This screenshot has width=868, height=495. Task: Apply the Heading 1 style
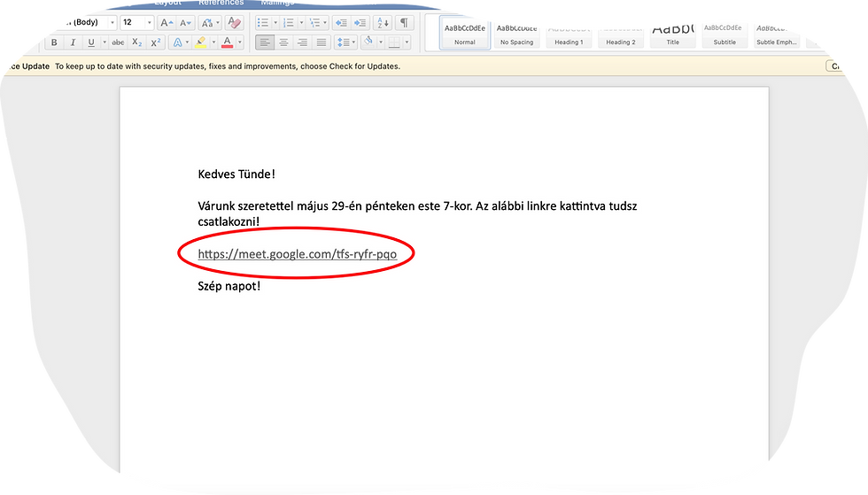point(569,34)
